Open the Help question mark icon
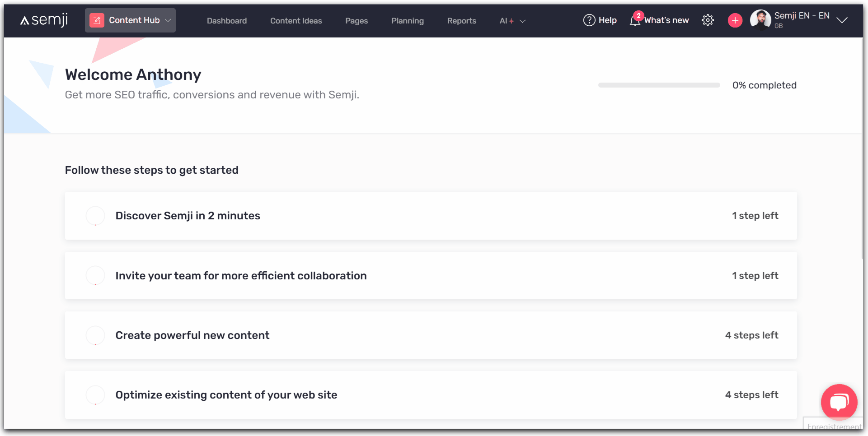 (589, 20)
